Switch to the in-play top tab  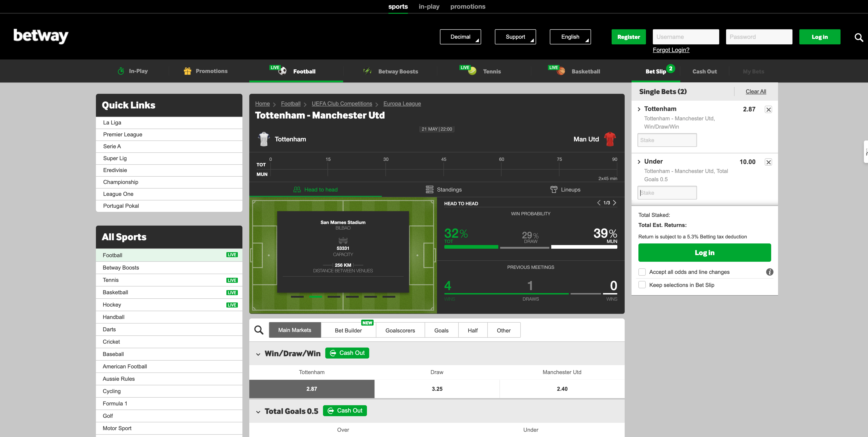tap(429, 6)
